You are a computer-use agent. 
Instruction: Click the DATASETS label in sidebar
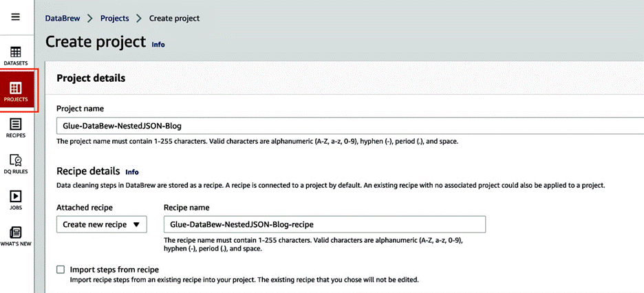[16, 63]
